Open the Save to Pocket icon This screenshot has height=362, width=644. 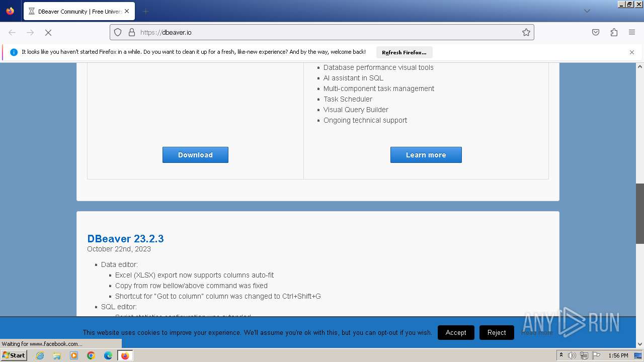(x=596, y=32)
